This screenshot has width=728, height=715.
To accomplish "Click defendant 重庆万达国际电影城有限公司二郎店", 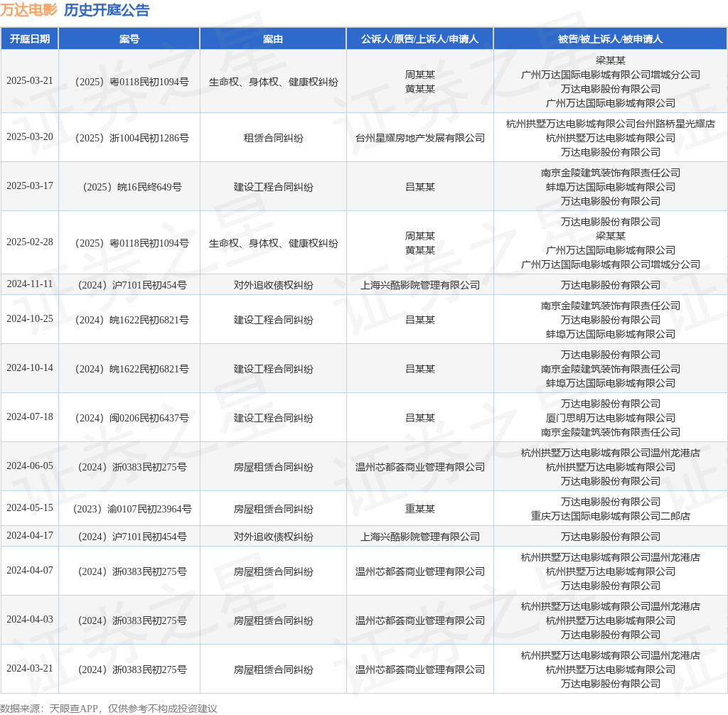I will point(610,516).
